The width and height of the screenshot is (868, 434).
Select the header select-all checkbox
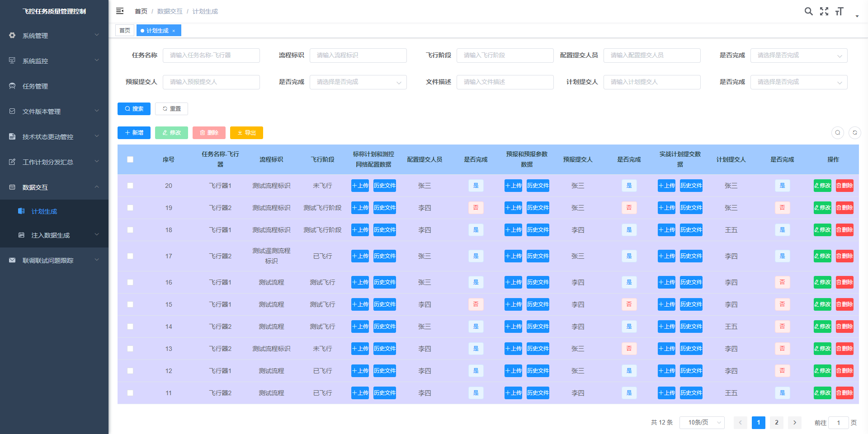(x=130, y=159)
